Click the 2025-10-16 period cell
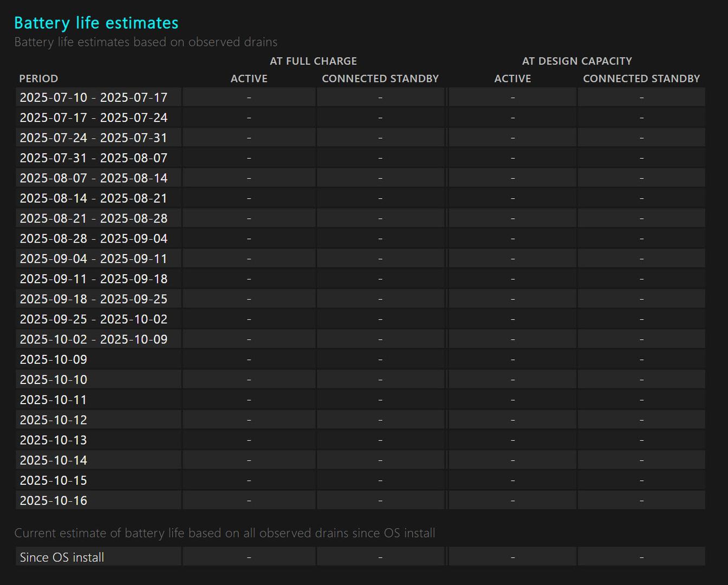This screenshot has height=585, width=728. point(54,500)
